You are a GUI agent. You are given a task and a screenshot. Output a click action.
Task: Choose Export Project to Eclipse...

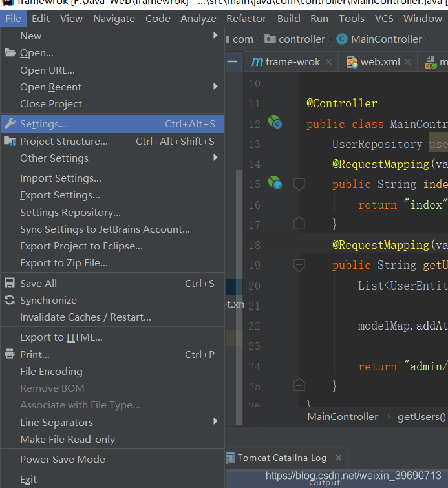(112, 246)
